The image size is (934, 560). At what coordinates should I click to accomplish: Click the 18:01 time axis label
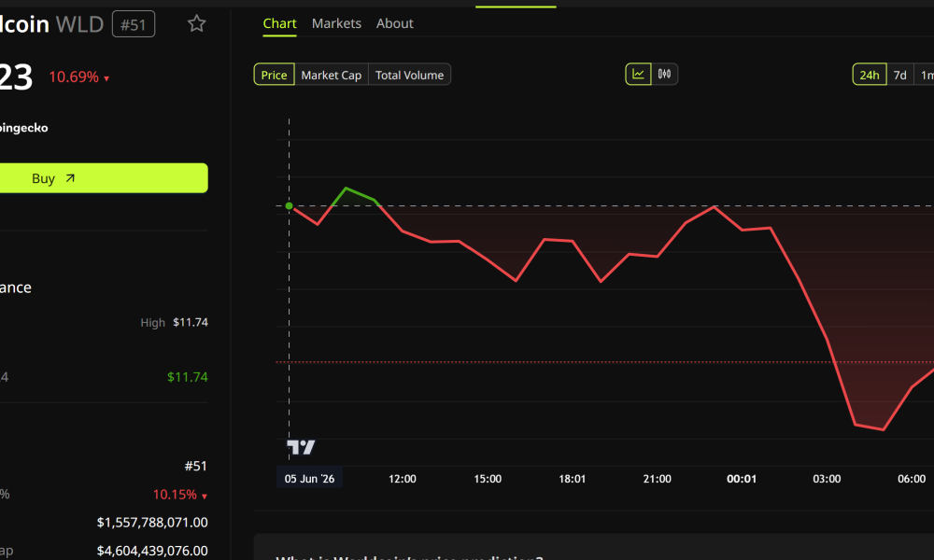(x=572, y=479)
